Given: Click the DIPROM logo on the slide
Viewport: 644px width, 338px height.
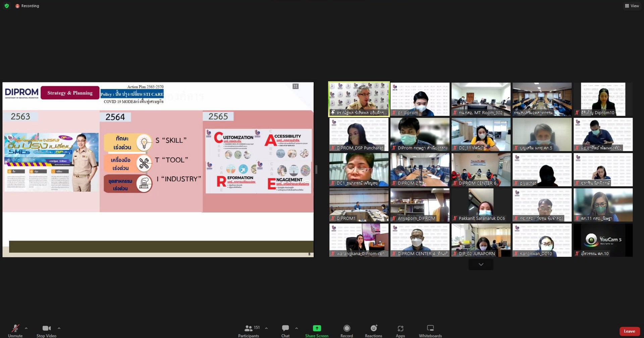Looking at the screenshot, I should click(x=21, y=93).
